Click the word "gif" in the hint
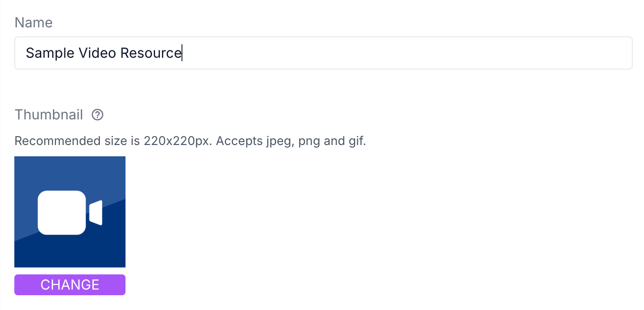 (356, 142)
